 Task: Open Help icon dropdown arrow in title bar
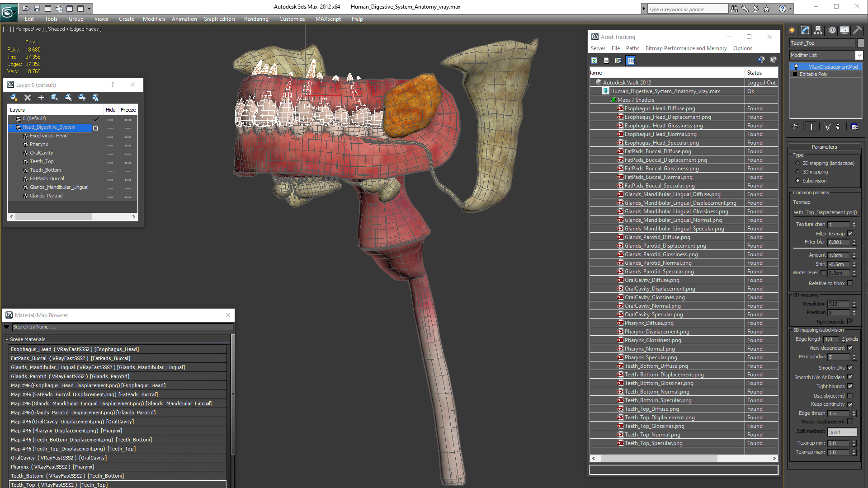coord(790,9)
